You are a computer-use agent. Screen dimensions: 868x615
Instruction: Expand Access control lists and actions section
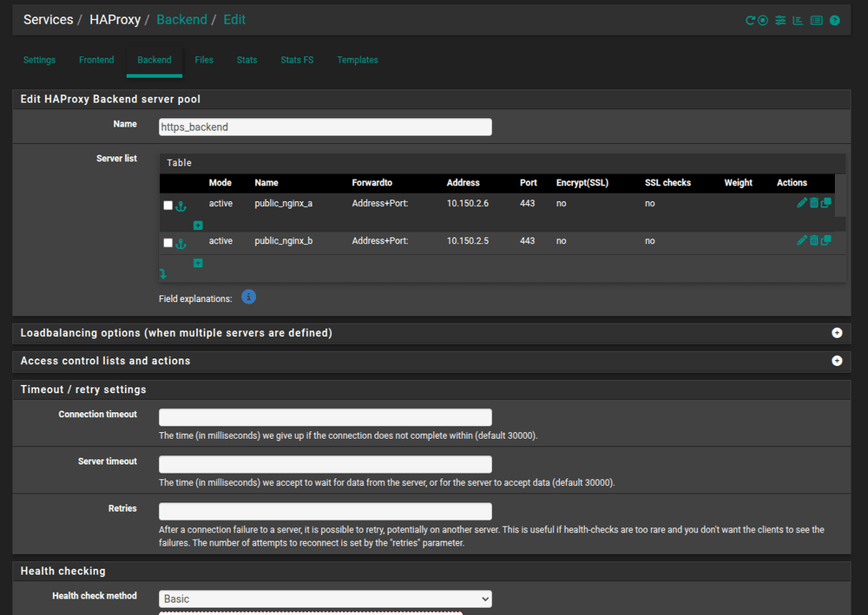[x=837, y=361]
